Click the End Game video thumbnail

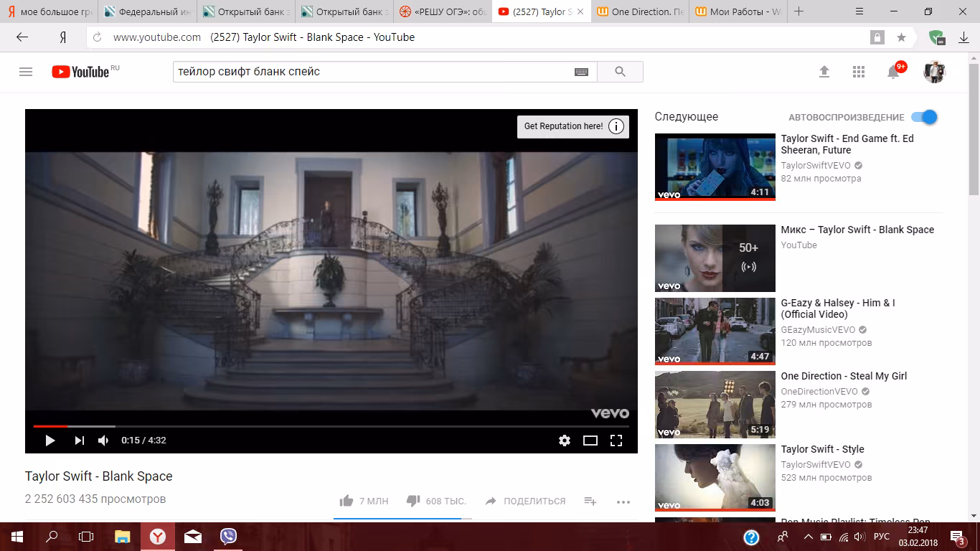coord(715,167)
